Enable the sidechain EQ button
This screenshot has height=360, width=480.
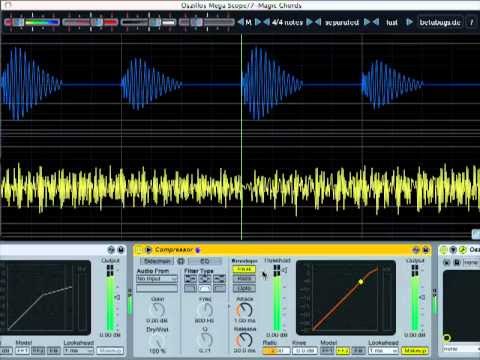pyautogui.click(x=204, y=261)
